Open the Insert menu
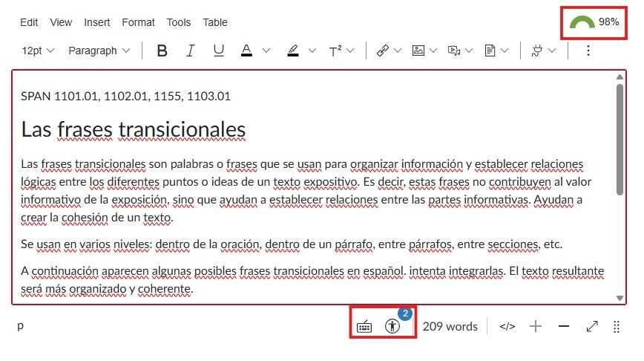Viewport: 644px width, 361px height. 97,22
